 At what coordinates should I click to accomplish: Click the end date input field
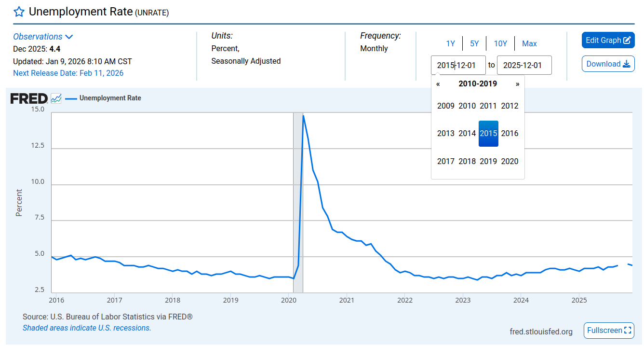tap(524, 65)
